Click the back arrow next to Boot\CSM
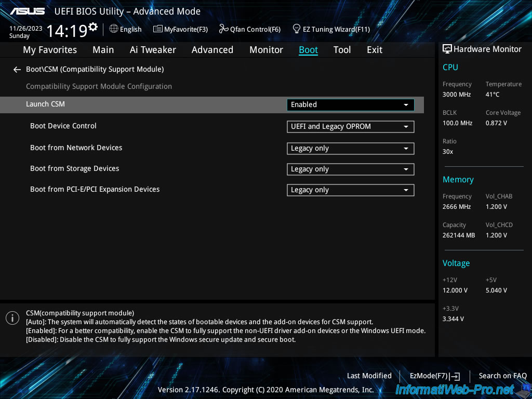Viewport: 532px width, 399px height. coord(17,70)
